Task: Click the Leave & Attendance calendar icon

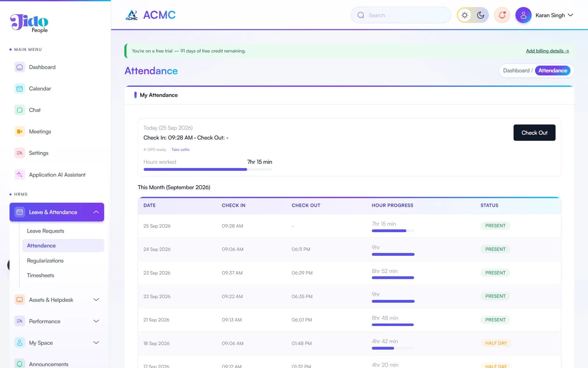Action: (x=19, y=212)
